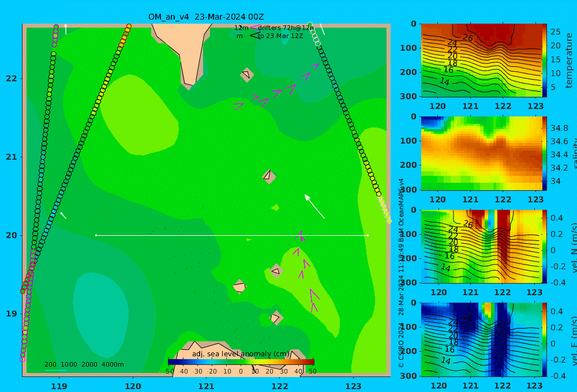
Task: Click the northward velocity section panel
Action: 482,246
